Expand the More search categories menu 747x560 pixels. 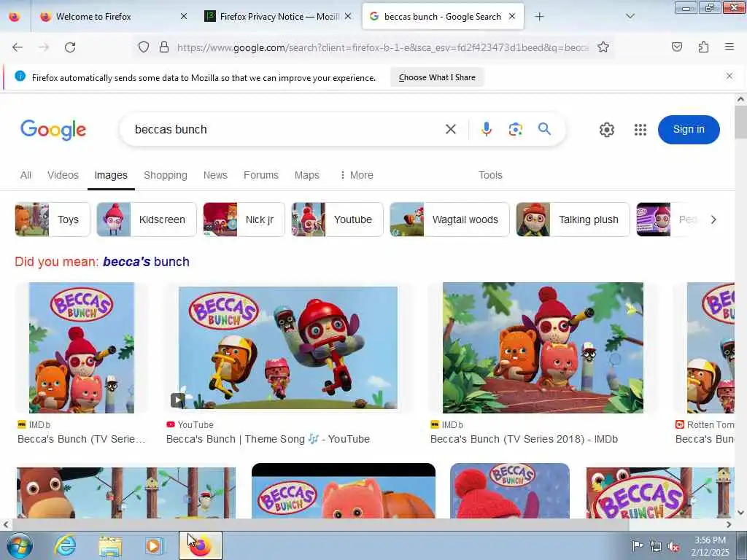(x=356, y=175)
